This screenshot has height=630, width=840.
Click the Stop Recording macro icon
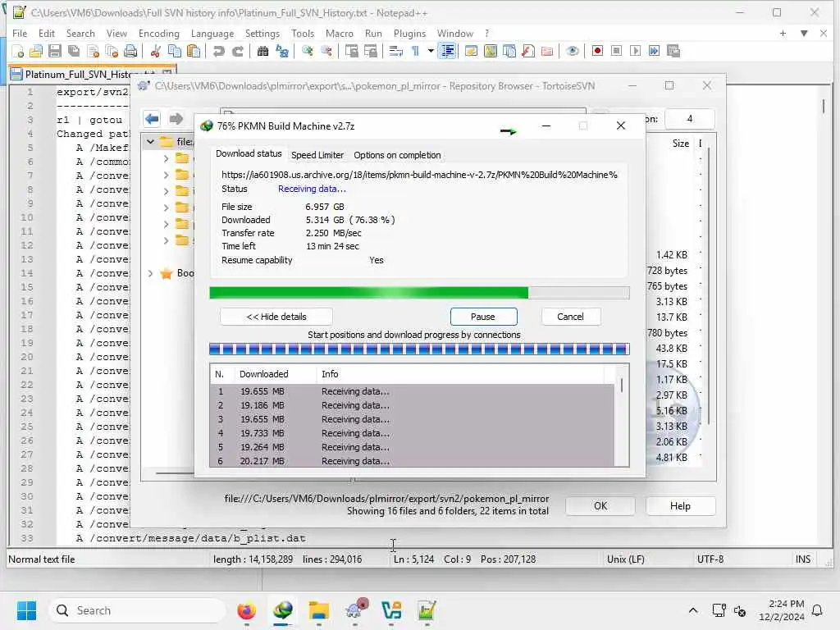(617, 51)
